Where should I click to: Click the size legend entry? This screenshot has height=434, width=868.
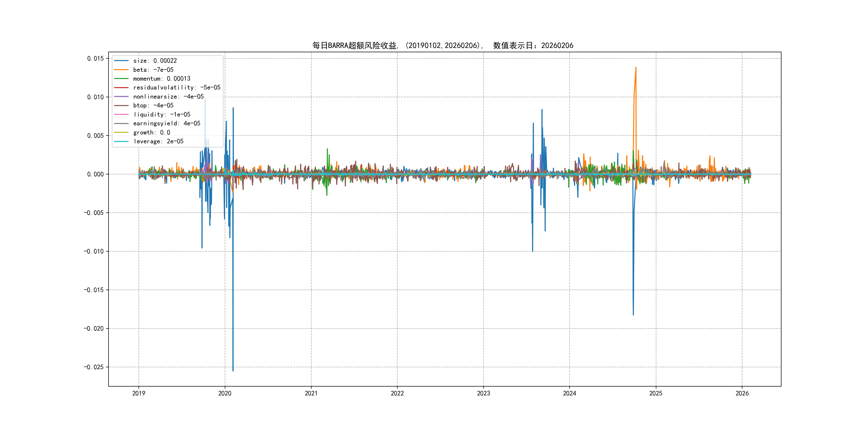click(x=155, y=61)
